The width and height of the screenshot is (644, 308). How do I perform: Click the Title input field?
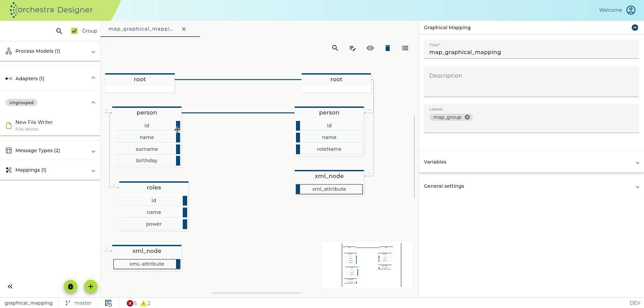(x=531, y=49)
